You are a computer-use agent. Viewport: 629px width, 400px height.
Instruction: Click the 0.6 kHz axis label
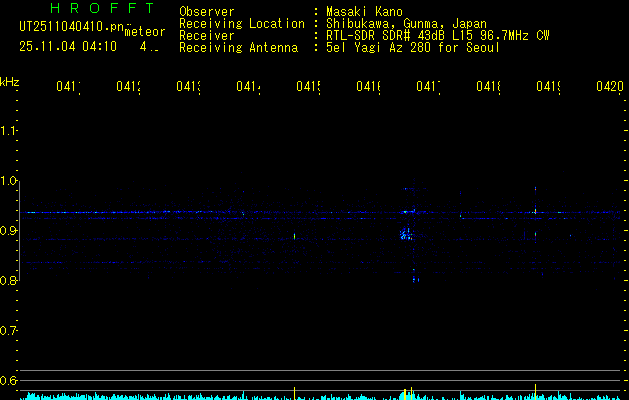[x=8, y=380]
